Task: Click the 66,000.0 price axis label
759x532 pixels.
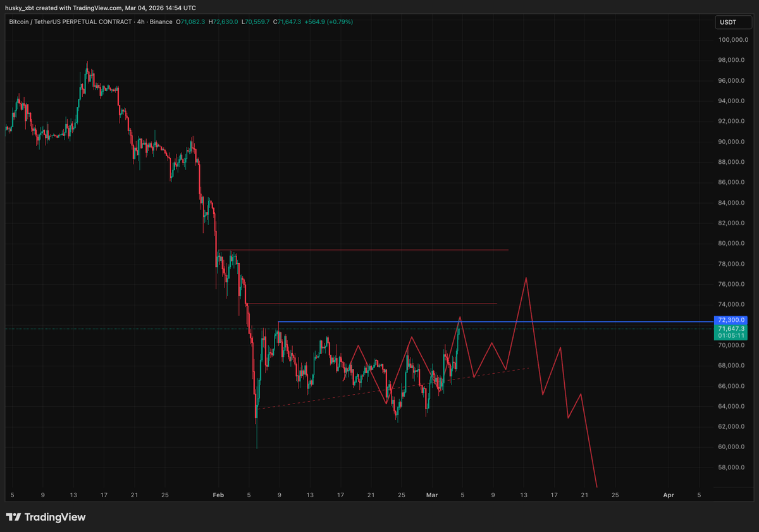Action: click(732, 386)
